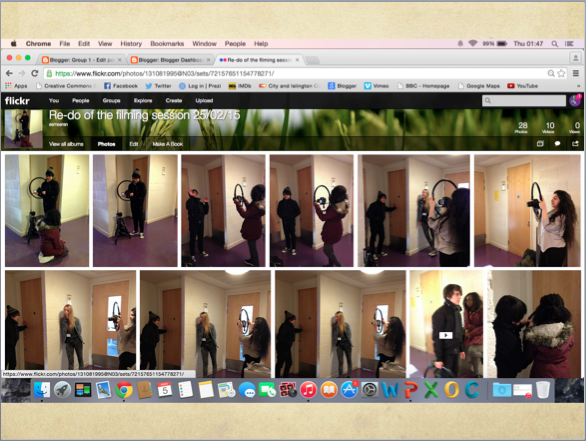Viewport: 586px width, 441px height.
Task: Click Spotlight search in the menu bar
Action: pyautogui.click(x=555, y=44)
